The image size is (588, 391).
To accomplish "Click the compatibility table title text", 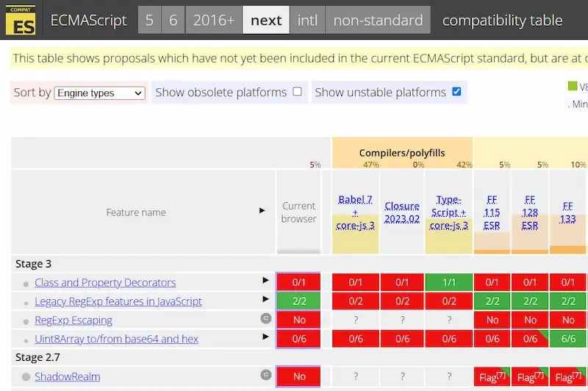I will click(502, 21).
